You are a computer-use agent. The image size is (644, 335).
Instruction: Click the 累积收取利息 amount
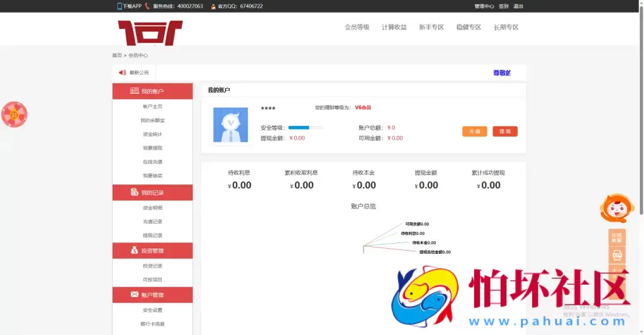pos(302,185)
